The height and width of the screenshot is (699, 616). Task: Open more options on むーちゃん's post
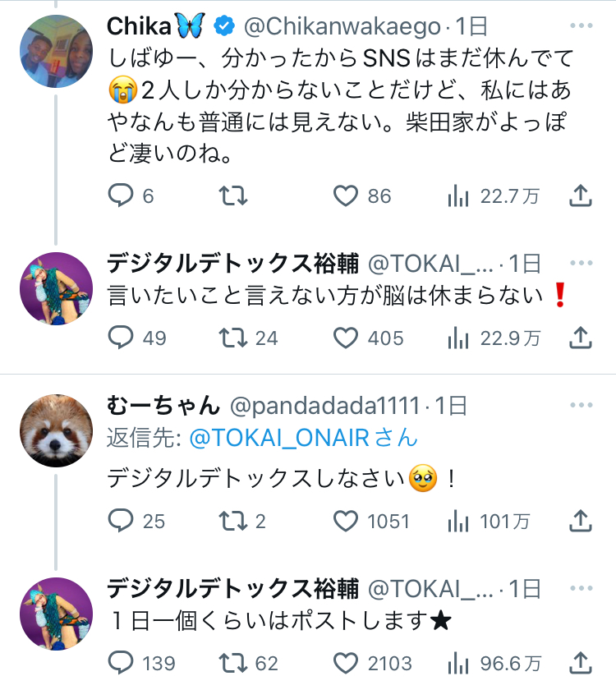coord(581,406)
